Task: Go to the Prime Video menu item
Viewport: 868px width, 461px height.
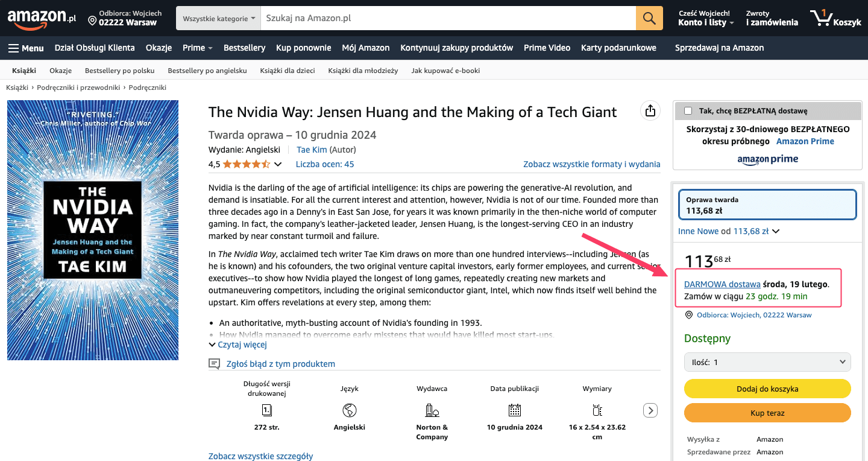Action: [x=547, y=48]
